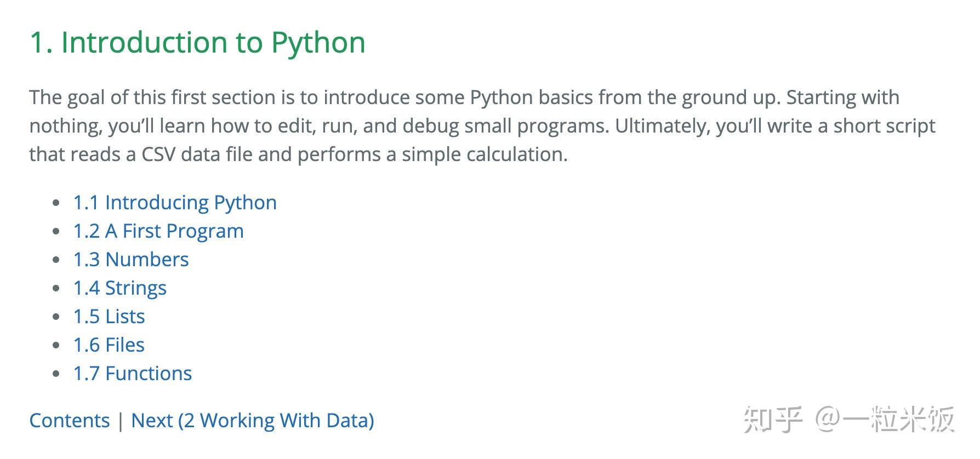Screen dimensions: 980x459
Task: Visit the "1.7 Functions" link
Action: (133, 374)
